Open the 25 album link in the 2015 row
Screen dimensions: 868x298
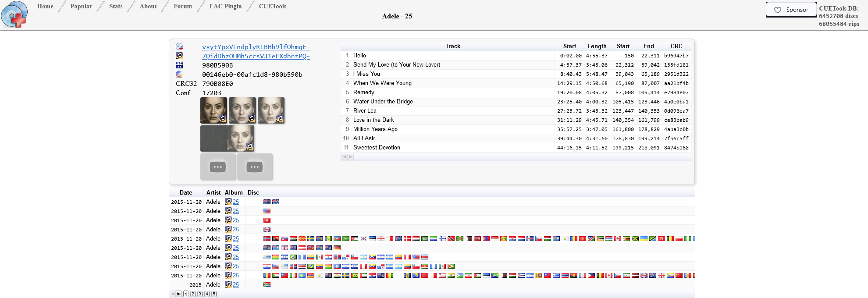point(236,284)
